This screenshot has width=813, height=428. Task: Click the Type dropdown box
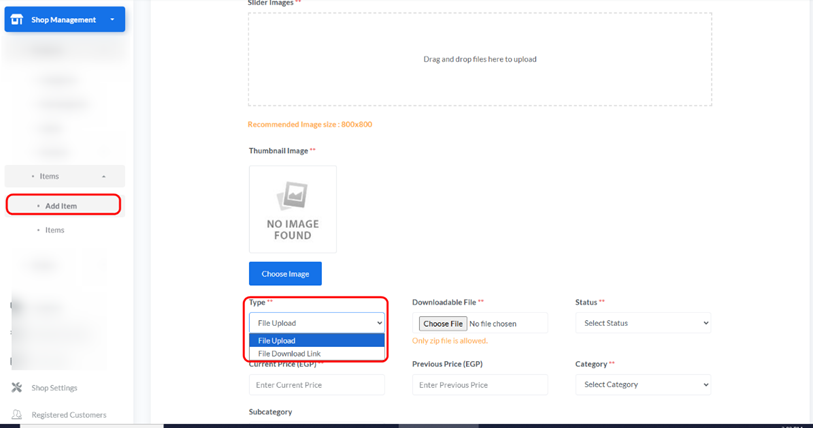[x=316, y=323]
